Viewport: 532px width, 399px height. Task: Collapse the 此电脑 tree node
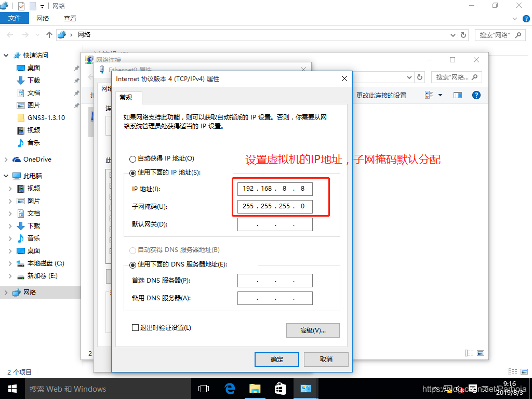pos(6,176)
